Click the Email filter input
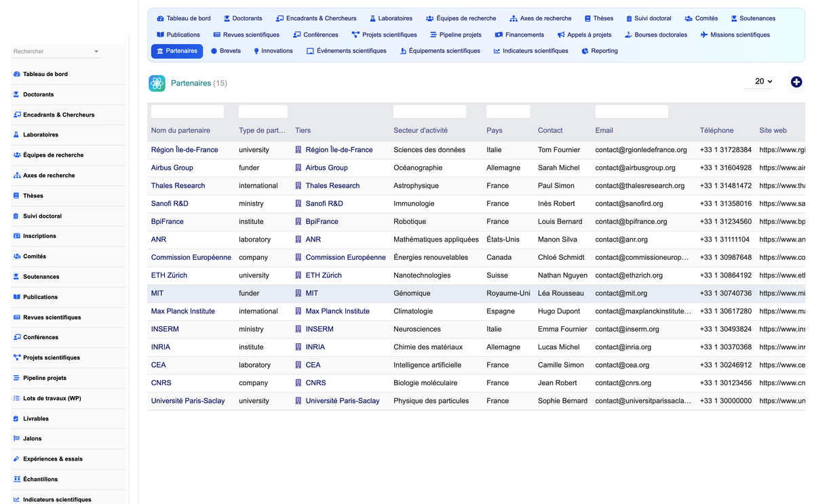Image resolution: width=814 pixels, height=504 pixels. tap(632, 112)
